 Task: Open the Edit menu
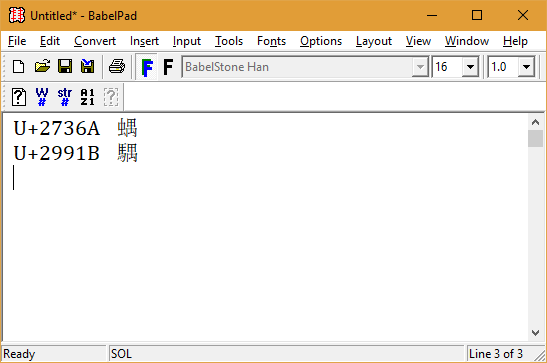pos(50,41)
